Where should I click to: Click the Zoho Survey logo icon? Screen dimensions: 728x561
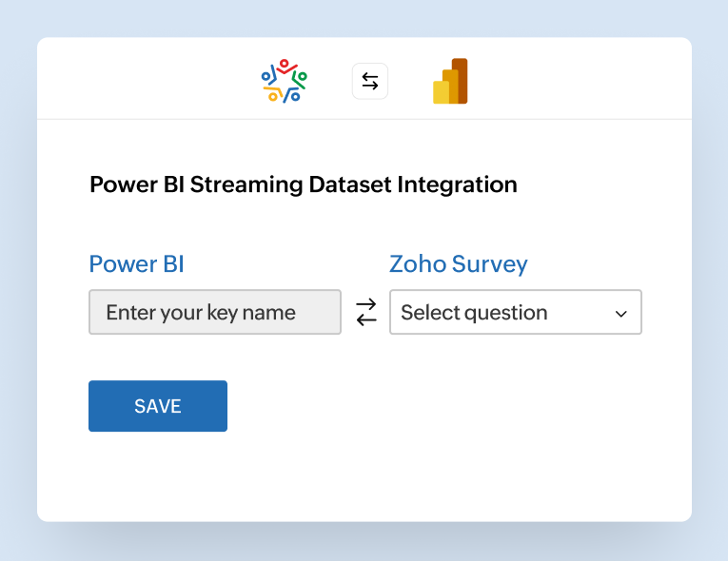tap(285, 81)
